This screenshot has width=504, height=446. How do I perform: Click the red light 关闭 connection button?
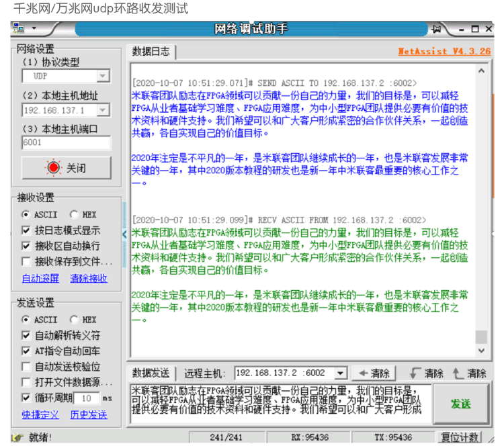67,168
